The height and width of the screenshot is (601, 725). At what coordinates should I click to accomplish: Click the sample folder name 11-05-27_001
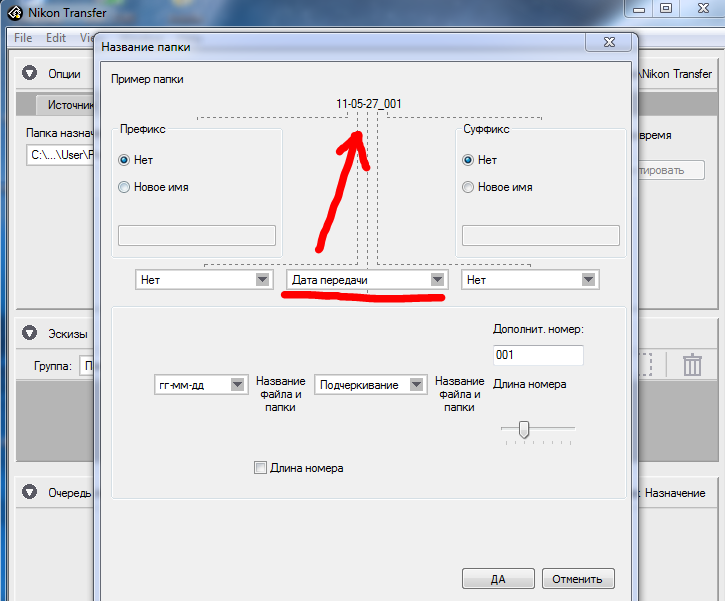[369, 104]
